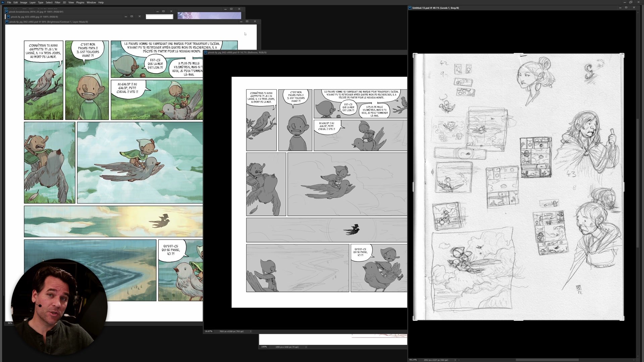
Task: Restore the main Photoshop application window
Action: coord(631,2)
